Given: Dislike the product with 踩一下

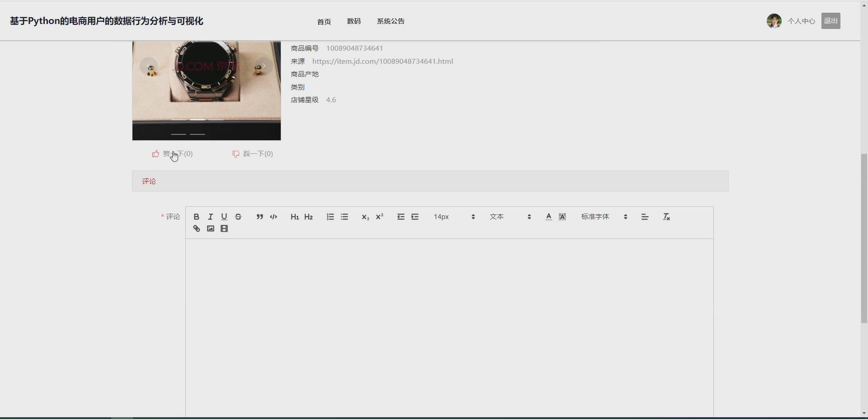Looking at the screenshot, I should coord(253,154).
